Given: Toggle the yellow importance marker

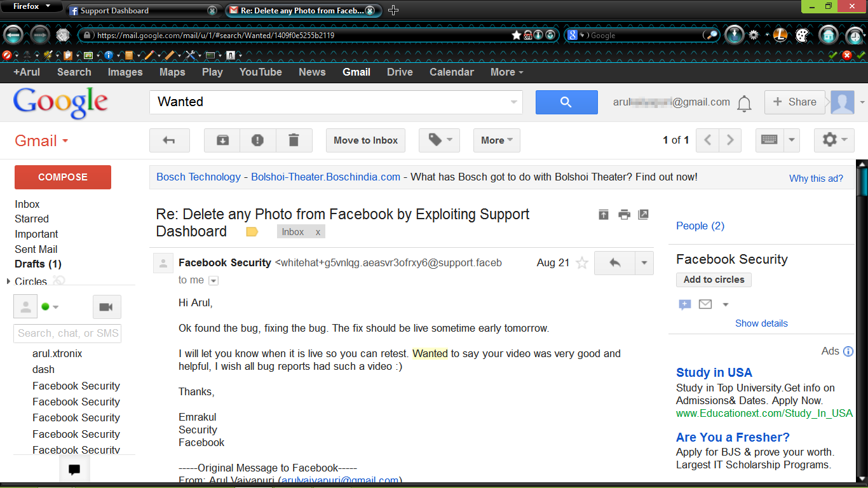Looking at the screenshot, I should [252, 232].
